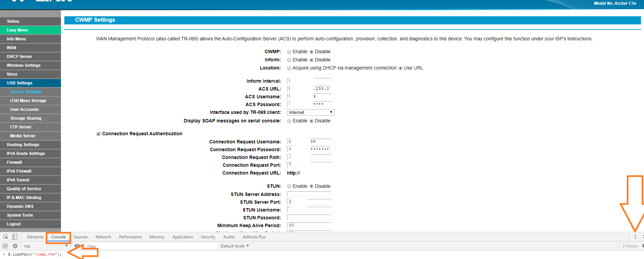Show the console sidebar panel
The height and width of the screenshot is (259, 644).
pos(5,246)
